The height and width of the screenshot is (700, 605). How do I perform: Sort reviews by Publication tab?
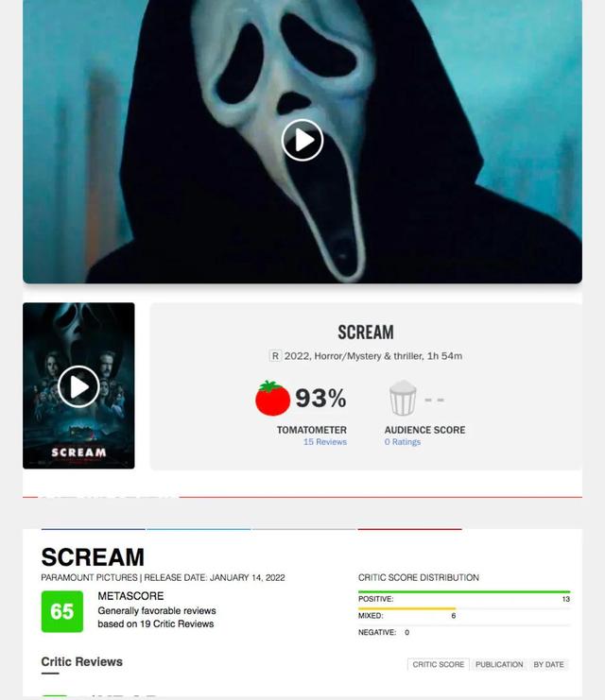(x=499, y=664)
